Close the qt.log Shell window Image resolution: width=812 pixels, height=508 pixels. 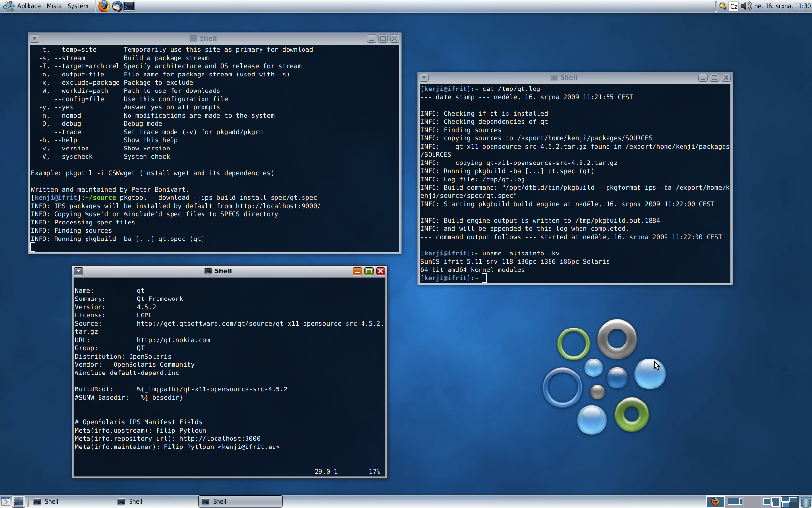click(x=726, y=78)
